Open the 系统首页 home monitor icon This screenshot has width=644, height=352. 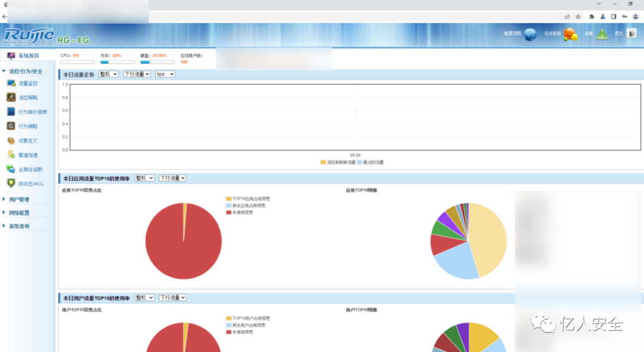11,55
